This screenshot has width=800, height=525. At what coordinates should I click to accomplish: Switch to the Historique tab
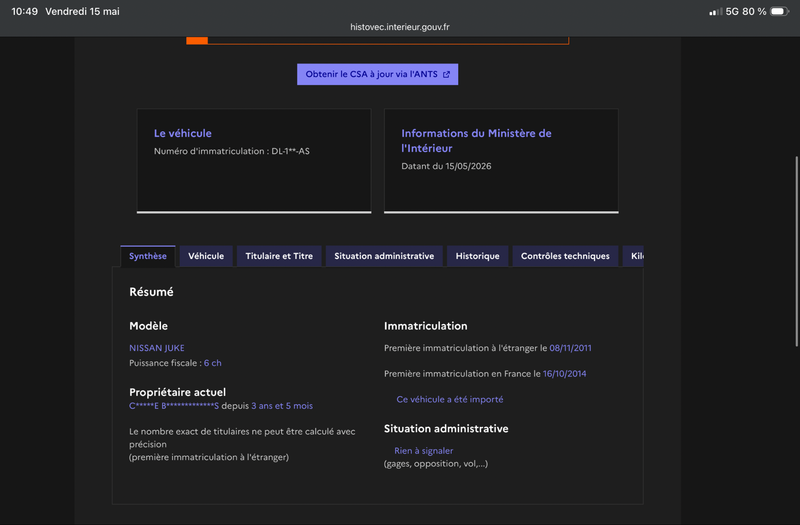click(x=478, y=256)
